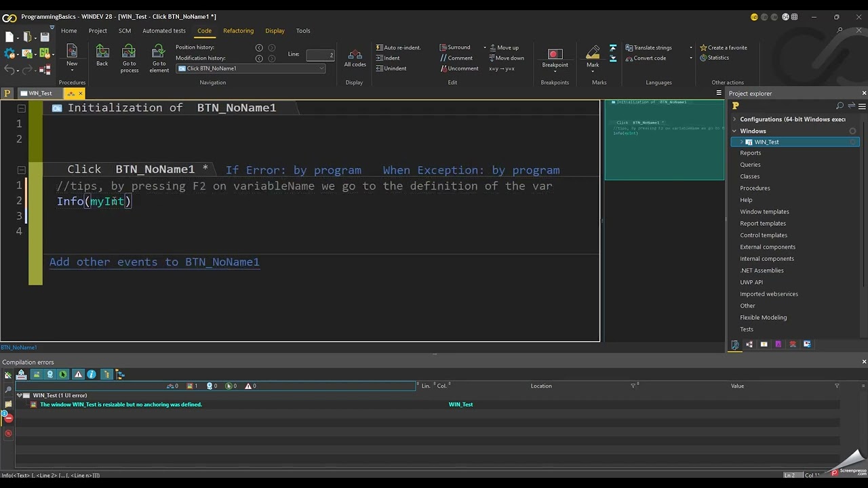Open the Project ribbon tab
868x488 pixels.
[98, 30]
